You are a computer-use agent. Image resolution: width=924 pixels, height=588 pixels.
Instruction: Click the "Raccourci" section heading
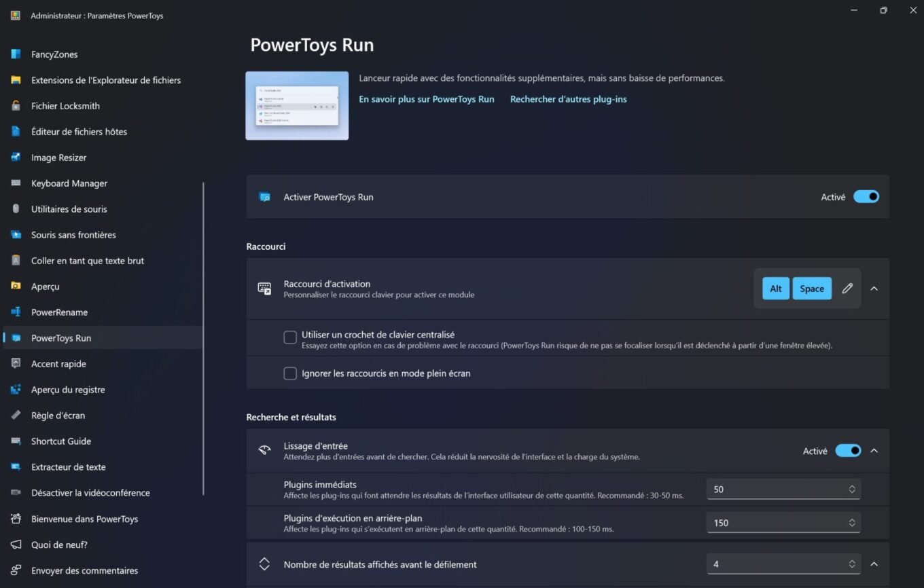pos(266,246)
